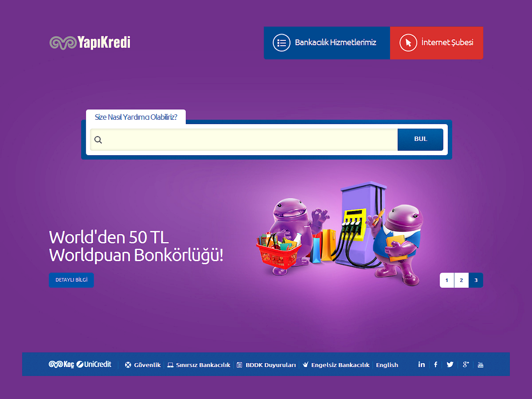Open Google Plus icon in footer
Image resolution: width=532 pixels, height=399 pixels.
coord(466,364)
